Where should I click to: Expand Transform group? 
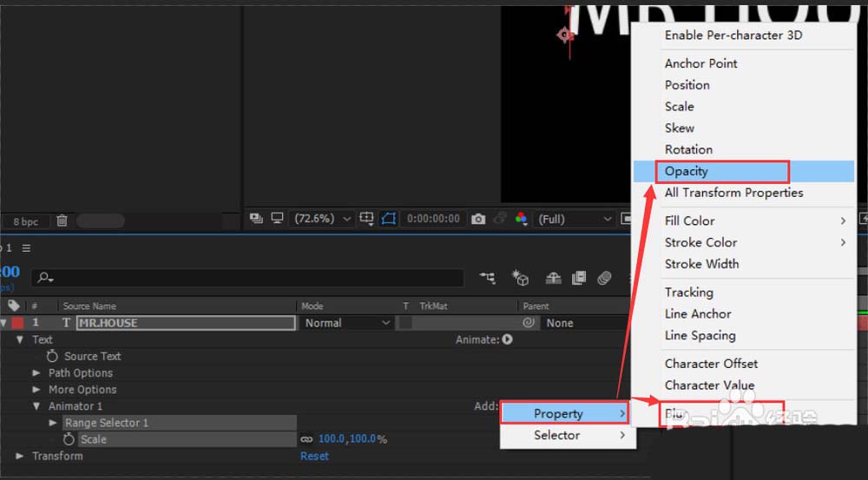(20, 456)
